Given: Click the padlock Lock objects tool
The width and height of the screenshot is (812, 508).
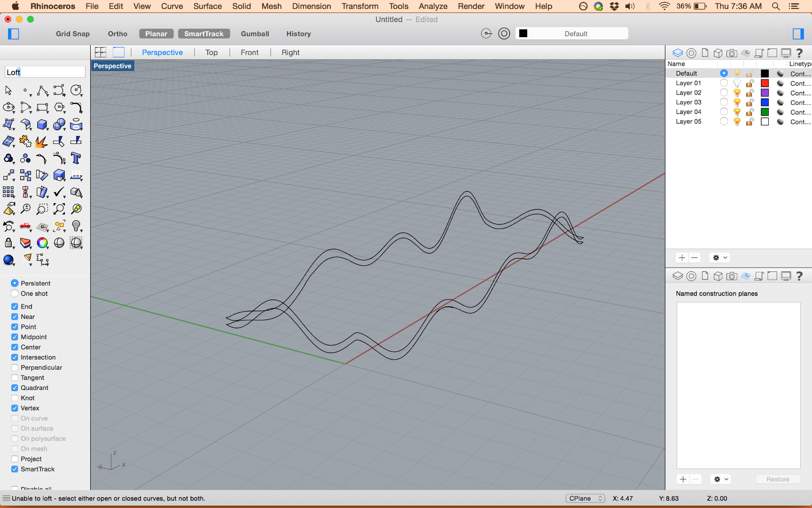Looking at the screenshot, I should click(8, 243).
